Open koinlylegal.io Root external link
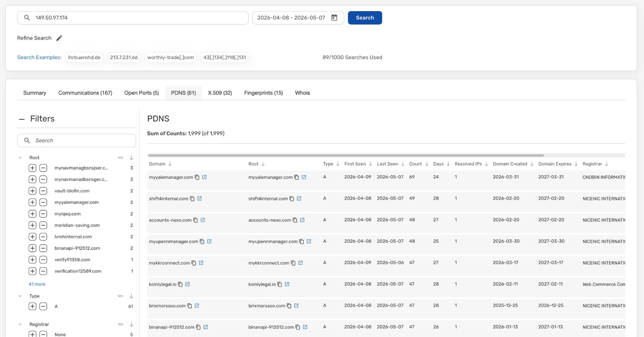Viewport: 644px width, 337px height. tap(287, 284)
